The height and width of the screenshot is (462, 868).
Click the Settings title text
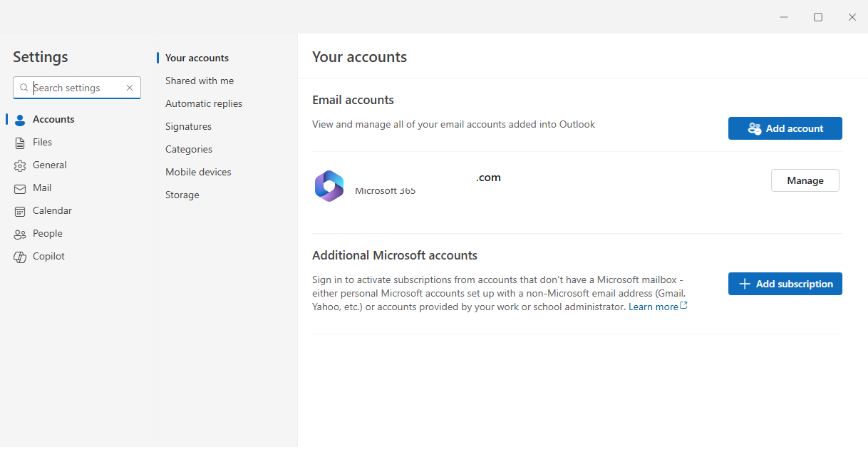pos(41,57)
